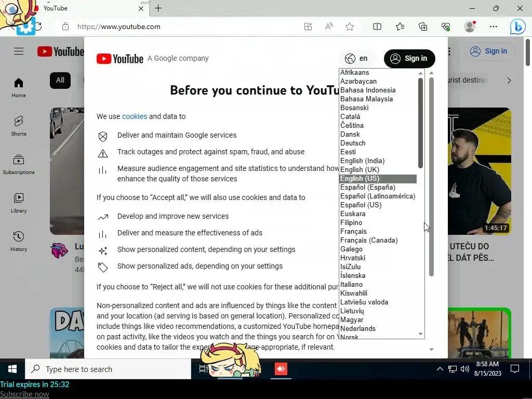Open Edge Settings and more menu
532x399 pixels.
494,26
